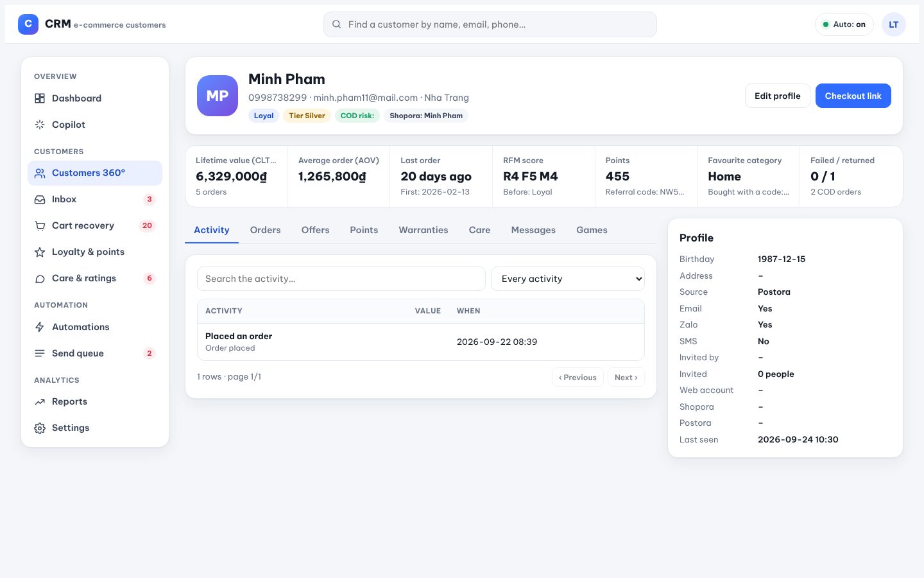The height and width of the screenshot is (578, 924).
Task: Select the Activity tab
Action: pyautogui.click(x=212, y=230)
